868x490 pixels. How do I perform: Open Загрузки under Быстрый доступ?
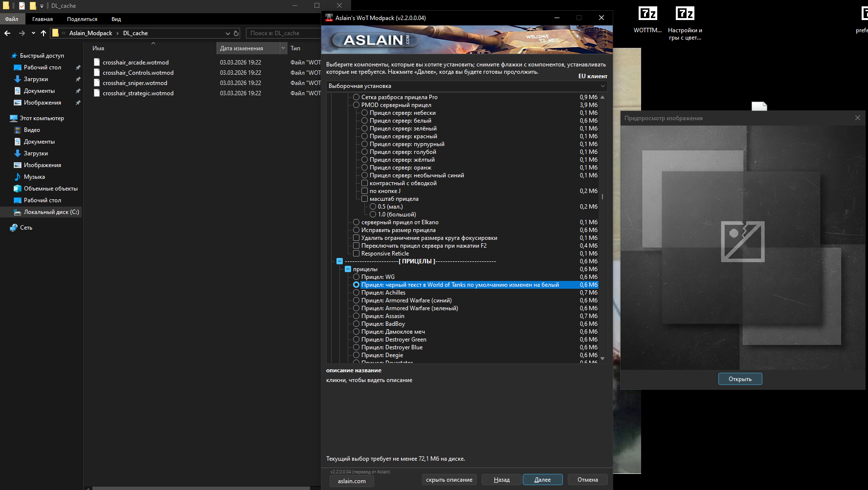click(36, 79)
